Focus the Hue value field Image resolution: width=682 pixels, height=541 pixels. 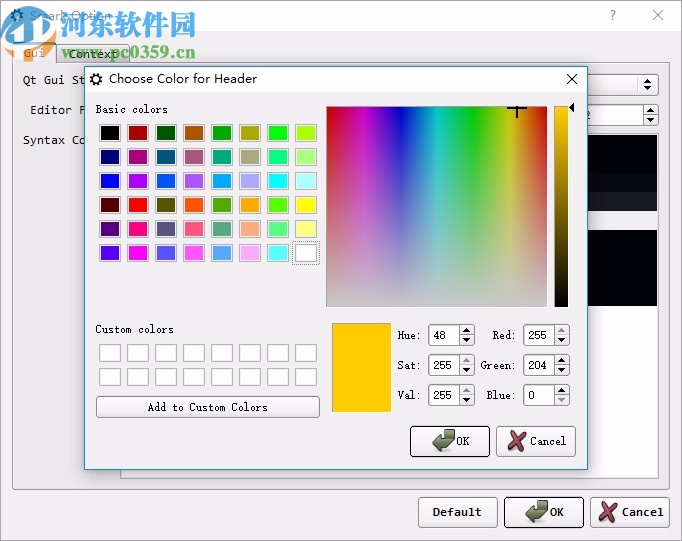[x=444, y=335]
